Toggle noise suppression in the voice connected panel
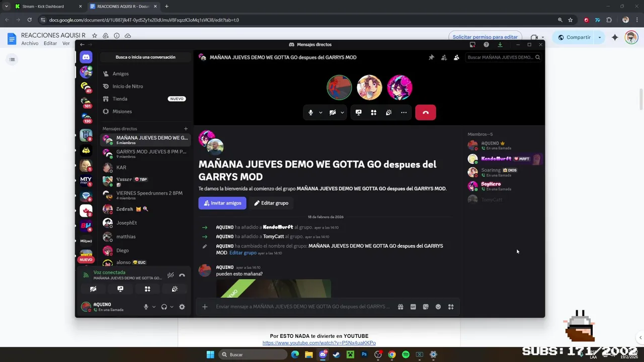Viewport: 644px width, 362px height. [x=171, y=275]
